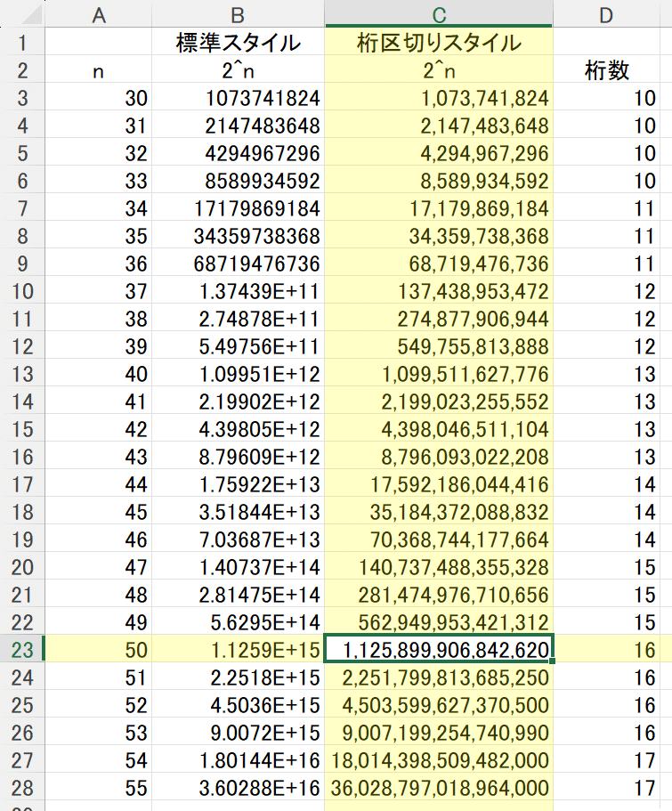This screenshot has height=811, width=672.
Task: Click cell containing 70,368,744,177,664
Action: [x=439, y=539]
